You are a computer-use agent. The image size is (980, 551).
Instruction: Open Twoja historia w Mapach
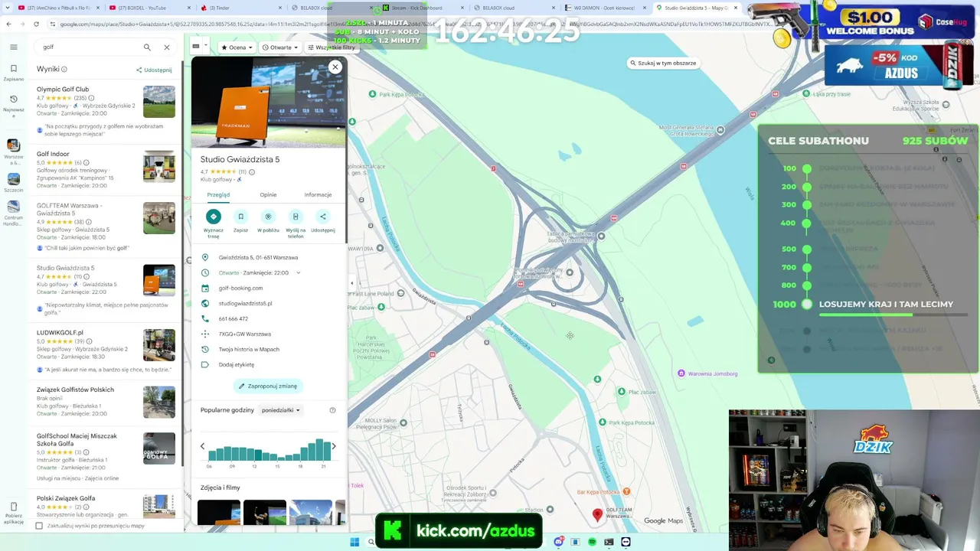point(249,350)
